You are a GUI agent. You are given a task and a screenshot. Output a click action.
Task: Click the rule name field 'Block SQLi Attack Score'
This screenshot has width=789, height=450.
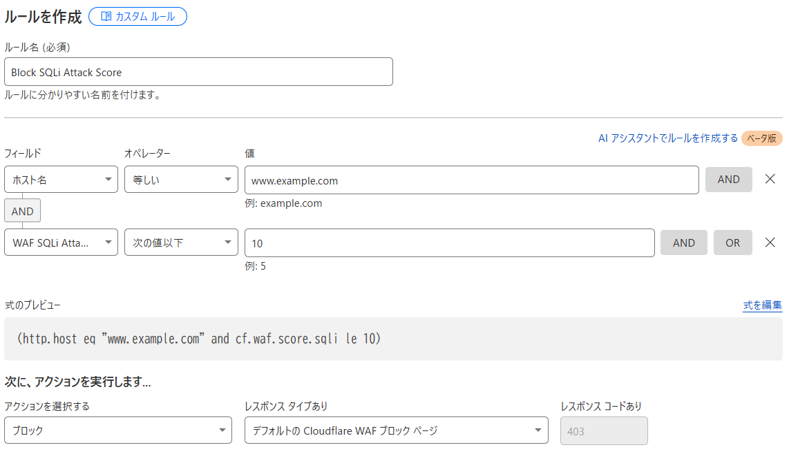click(198, 72)
